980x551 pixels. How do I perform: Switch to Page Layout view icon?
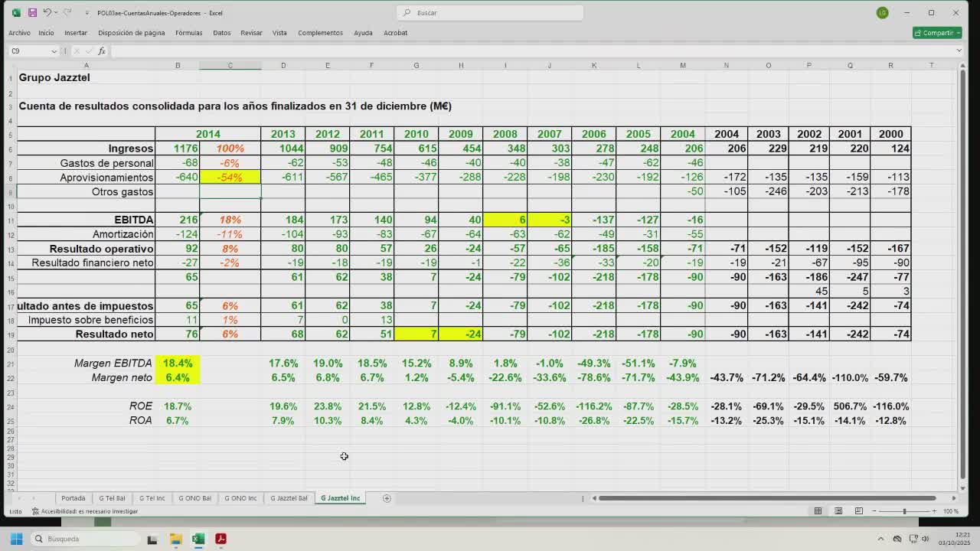[x=838, y=511]
